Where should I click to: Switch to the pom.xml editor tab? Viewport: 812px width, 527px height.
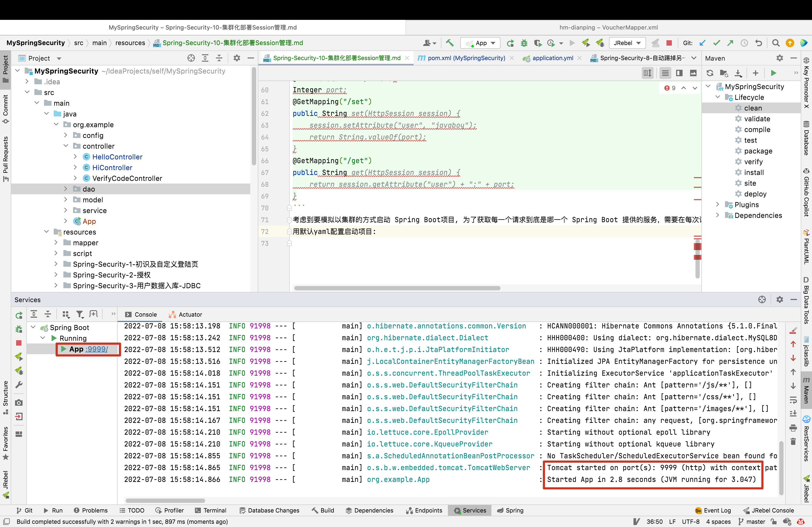point(466,58)
